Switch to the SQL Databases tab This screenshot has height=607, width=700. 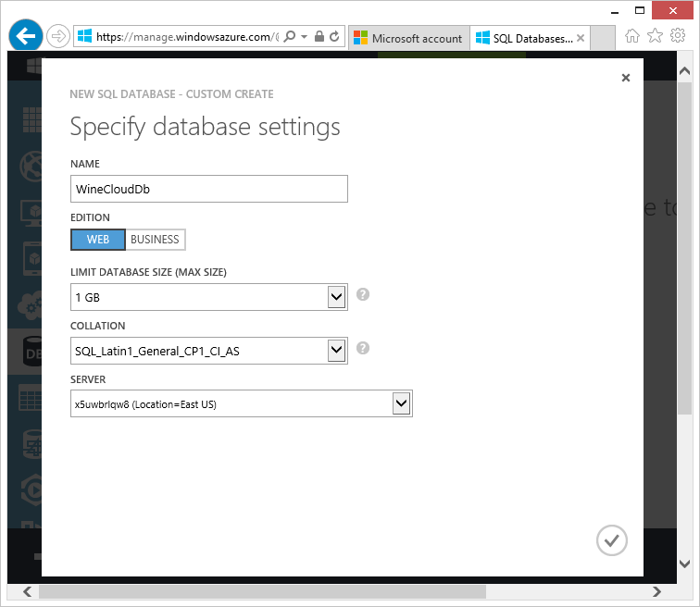(525, 38)
